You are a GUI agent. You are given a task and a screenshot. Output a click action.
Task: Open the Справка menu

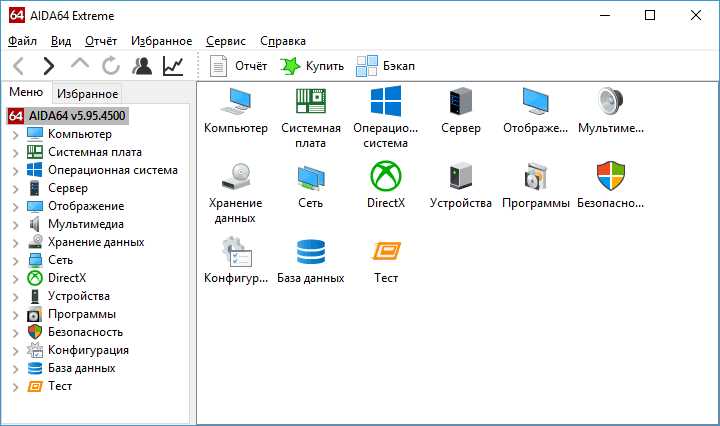[x=283, y=41]
